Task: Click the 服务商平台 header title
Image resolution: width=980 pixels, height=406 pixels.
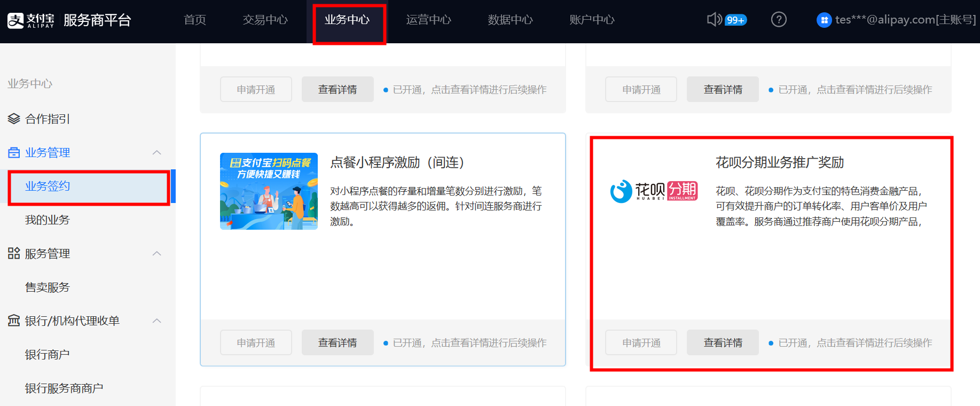Action: (x=97, y=20)
